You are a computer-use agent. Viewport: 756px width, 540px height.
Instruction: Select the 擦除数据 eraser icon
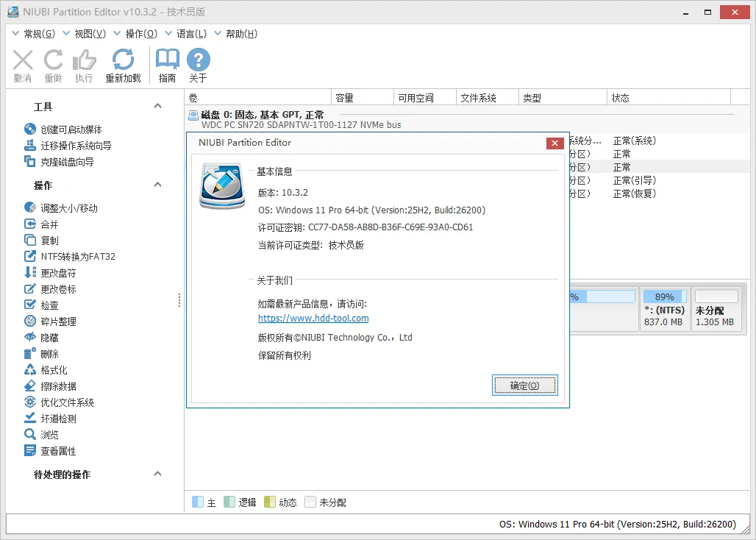pos(30,386)
